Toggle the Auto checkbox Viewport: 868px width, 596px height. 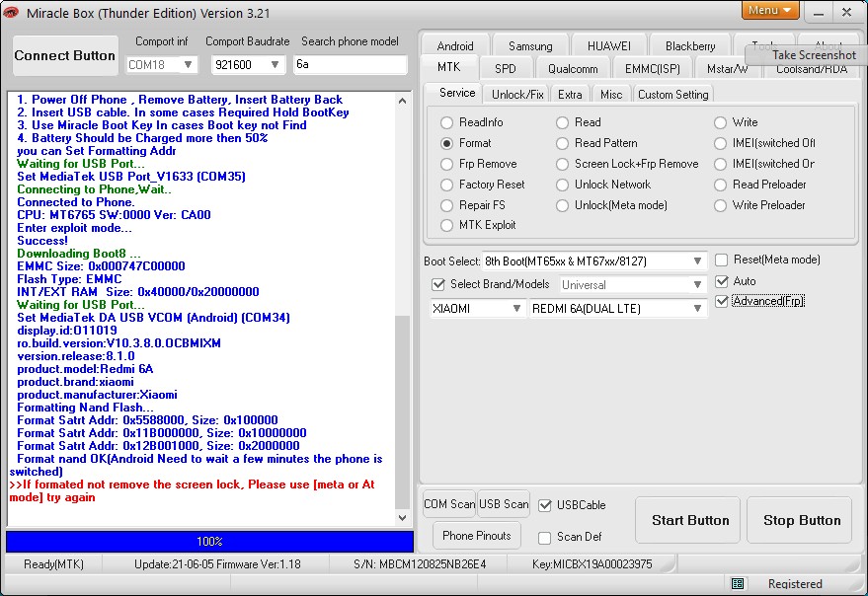coord(721,281)
